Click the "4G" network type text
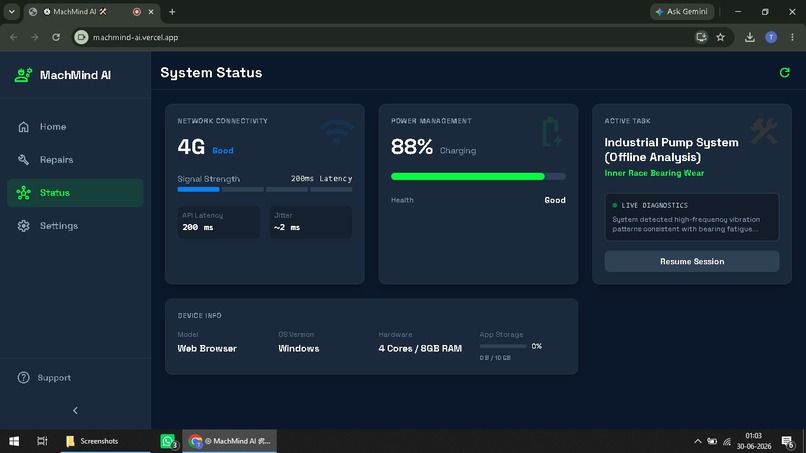Viewport: 806px width, 453px height. click(x=191, y=147)
